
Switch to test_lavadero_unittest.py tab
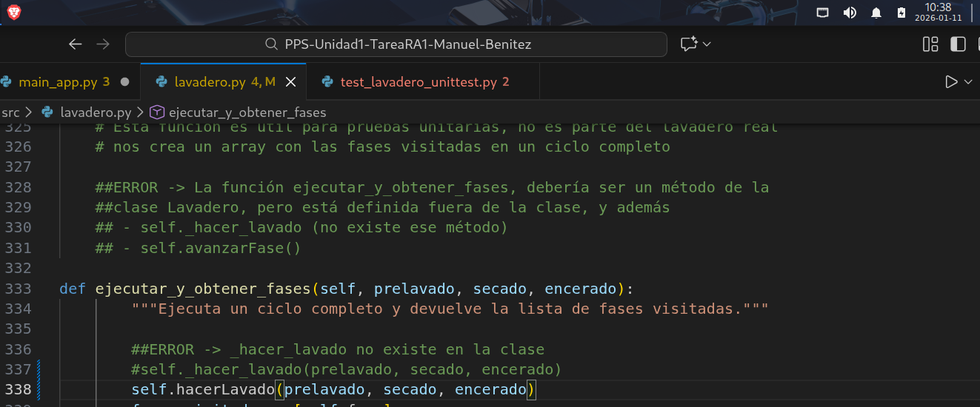tap(424, 82)
